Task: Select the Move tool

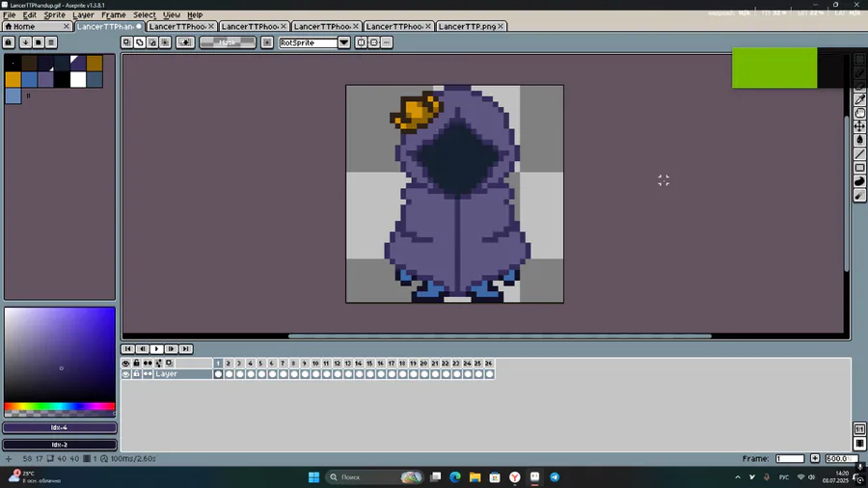Action: (859, 126)
